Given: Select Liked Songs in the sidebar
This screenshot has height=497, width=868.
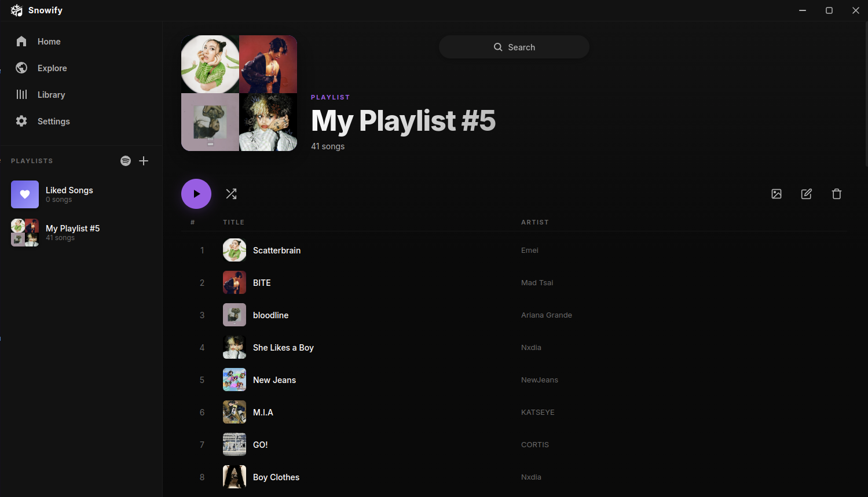Looking at the screenshot, I should (x=69, y=194).
